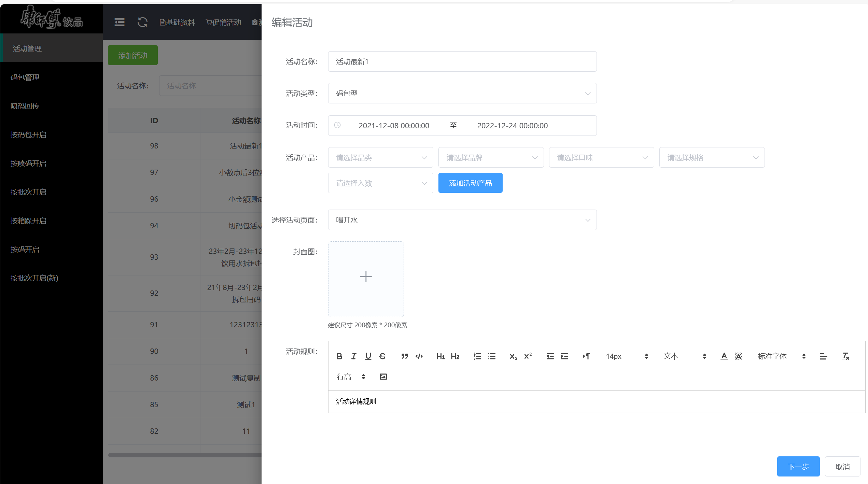This screenshot has height=484, width=868.
Task: Select 按码包开启 in the sidebar
Action: pyautogui.click(x=52, y=134)
